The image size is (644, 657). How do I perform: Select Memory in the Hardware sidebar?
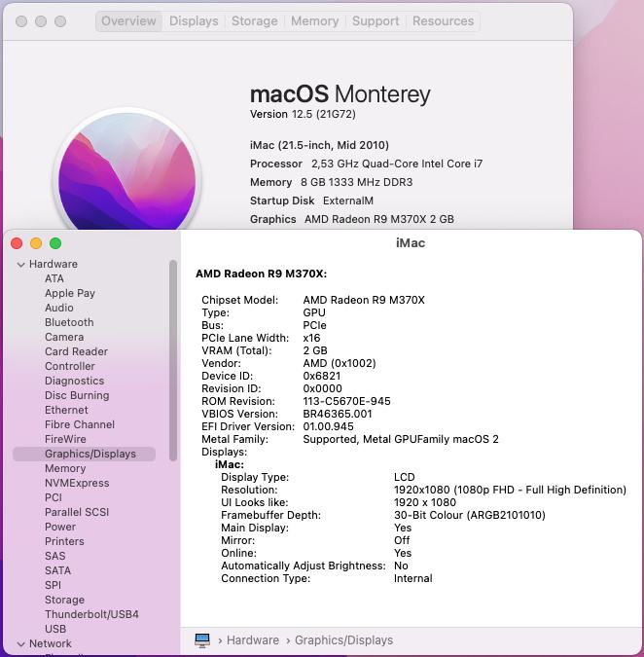[65, 469]
